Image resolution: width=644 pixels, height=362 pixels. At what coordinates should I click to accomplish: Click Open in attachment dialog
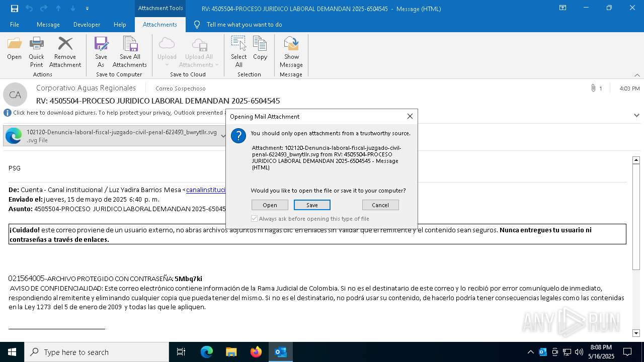270,205
